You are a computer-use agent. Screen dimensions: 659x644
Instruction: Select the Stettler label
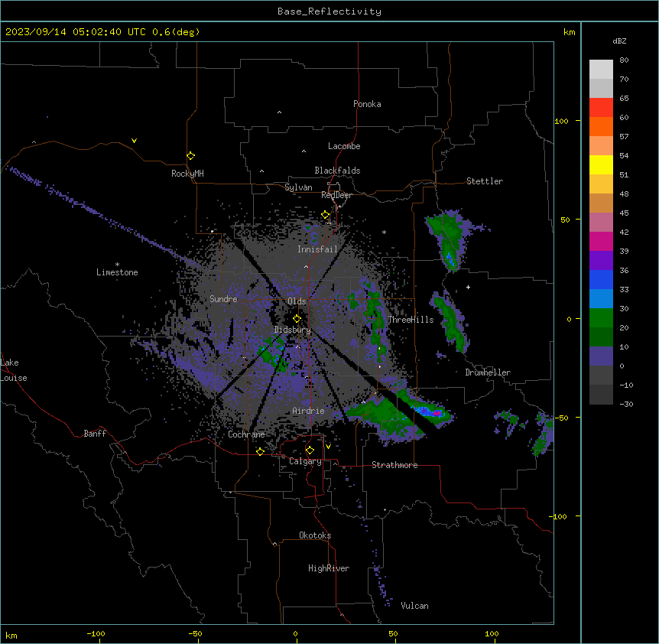tap(485, 181)
